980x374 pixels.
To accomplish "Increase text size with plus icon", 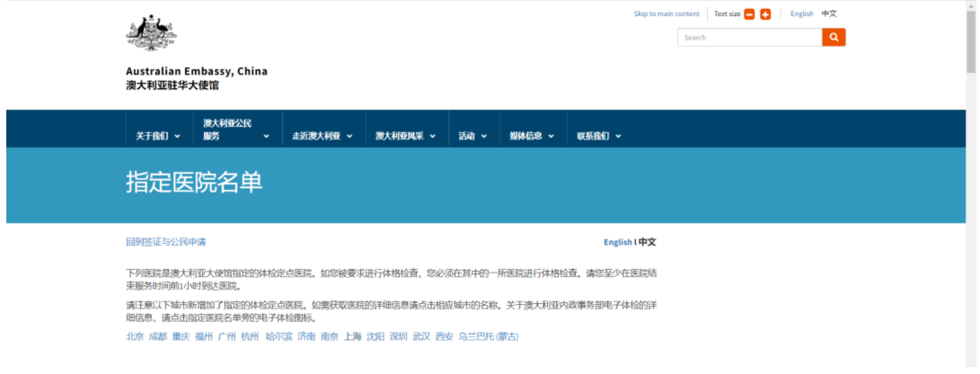I will (765, 14).
